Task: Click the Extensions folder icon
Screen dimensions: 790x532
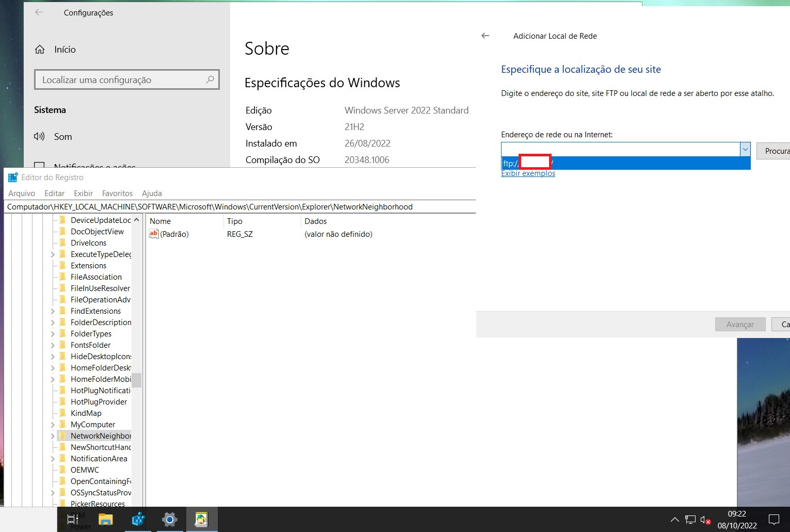Action: [63, 266]
